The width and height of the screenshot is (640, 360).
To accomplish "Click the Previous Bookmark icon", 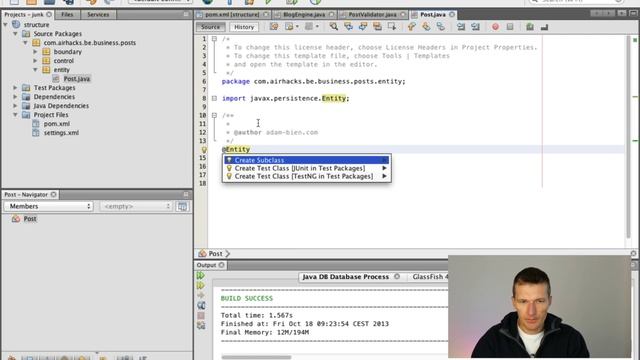I will (x=411, y=27).
